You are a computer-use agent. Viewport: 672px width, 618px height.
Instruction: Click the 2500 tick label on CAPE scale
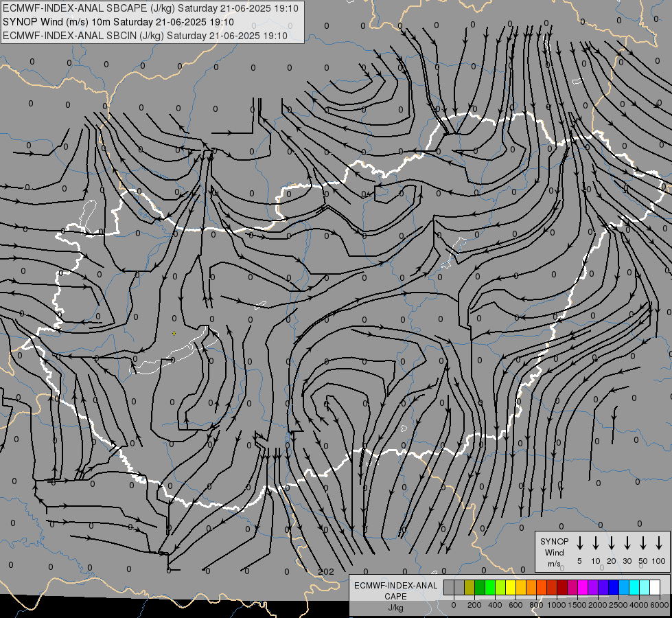point(618,605)
